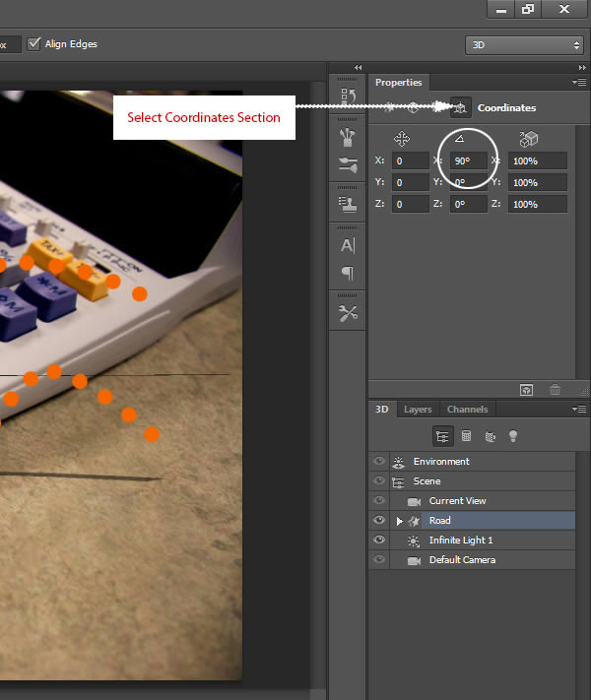Open the Clone Source panel icon

coord(348,204)
